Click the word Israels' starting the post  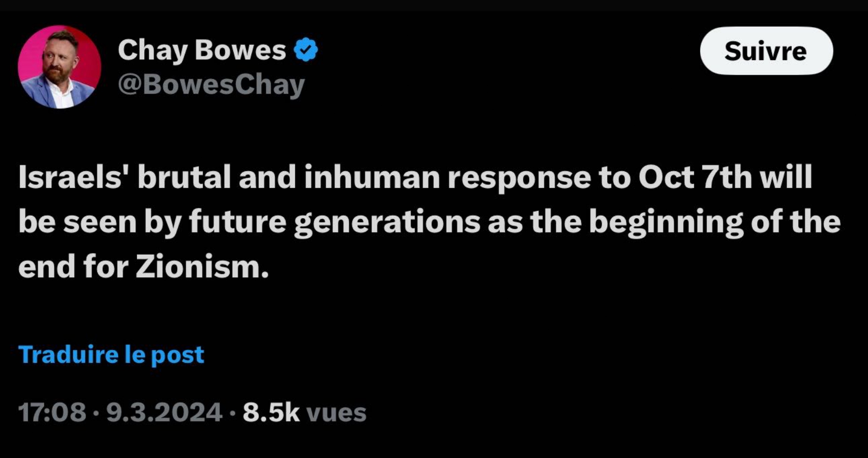pyautogui.click(x=70, y=177)
